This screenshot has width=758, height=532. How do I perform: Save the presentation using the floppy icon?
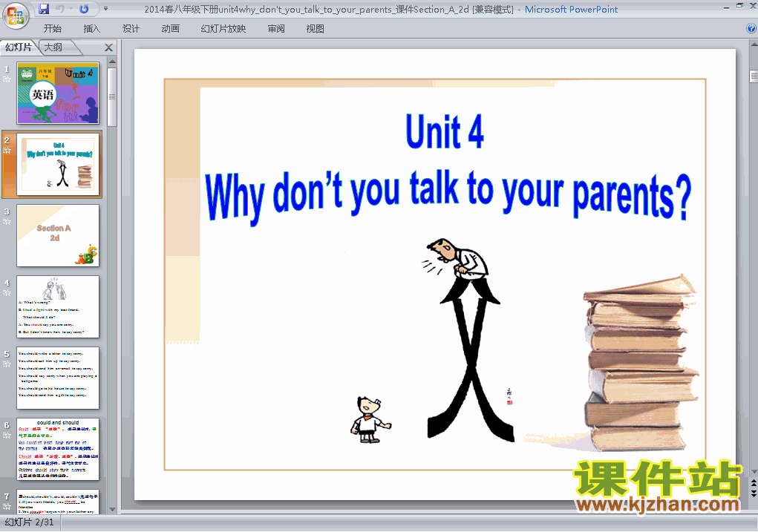pyautogui.click(x=44, y=9)
